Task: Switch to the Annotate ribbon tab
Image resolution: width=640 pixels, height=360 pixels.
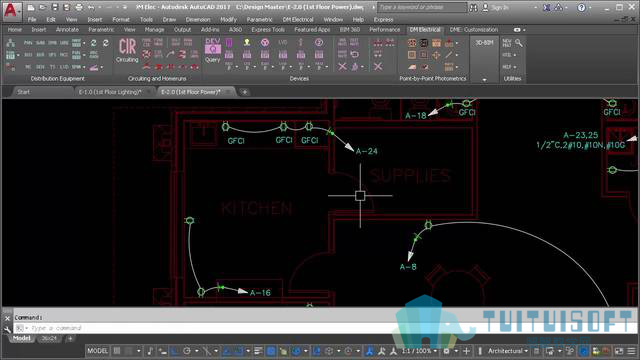Action: tap(67, 30)
